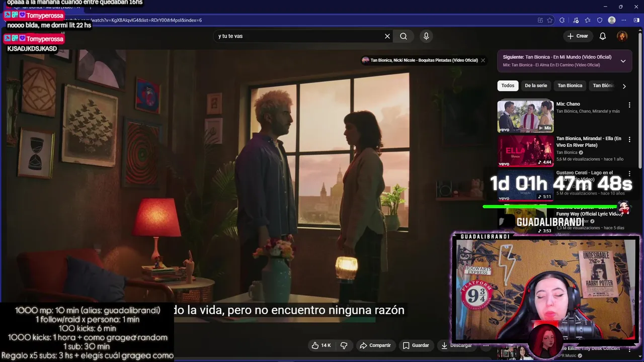Image resolution: width=644 pixels, height=362 pixels.
Task: Click the '1 sub: 30 min' overlay line
Action: 87,346
